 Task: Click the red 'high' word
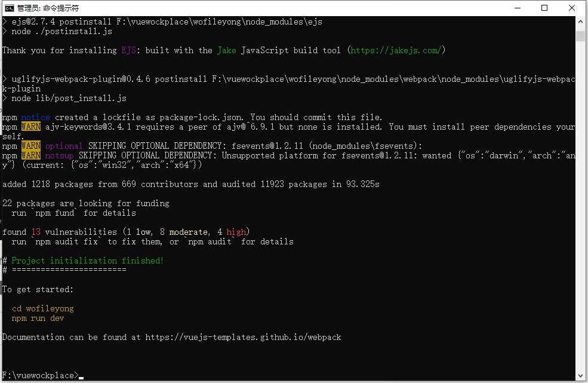pos(236,232)
